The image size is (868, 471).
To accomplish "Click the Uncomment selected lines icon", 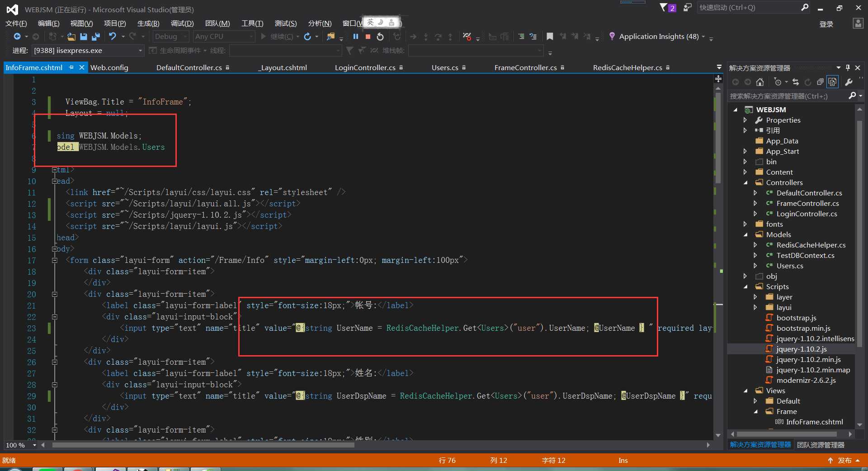I will [x=533, y=37].
